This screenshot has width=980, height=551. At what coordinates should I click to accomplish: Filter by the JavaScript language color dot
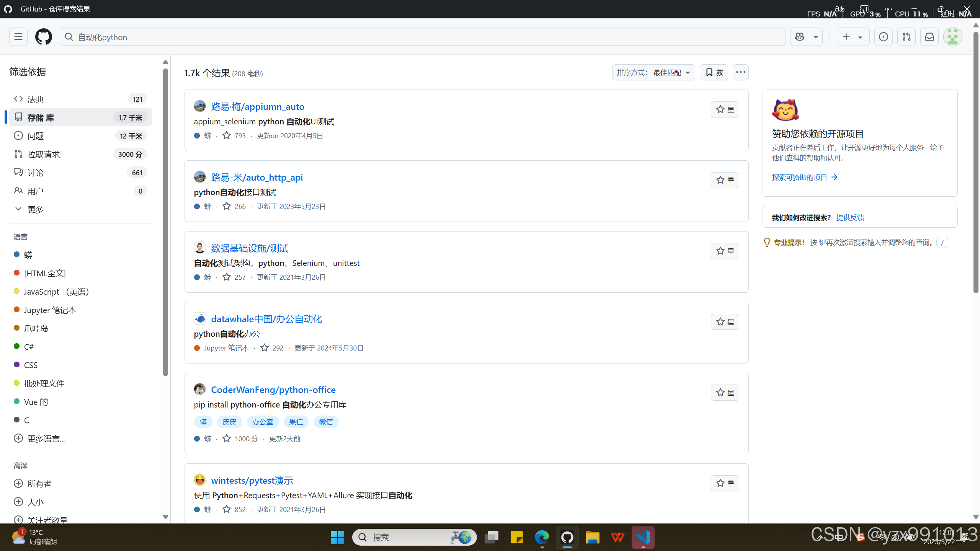pyautogui.click(x=17, y=291)
